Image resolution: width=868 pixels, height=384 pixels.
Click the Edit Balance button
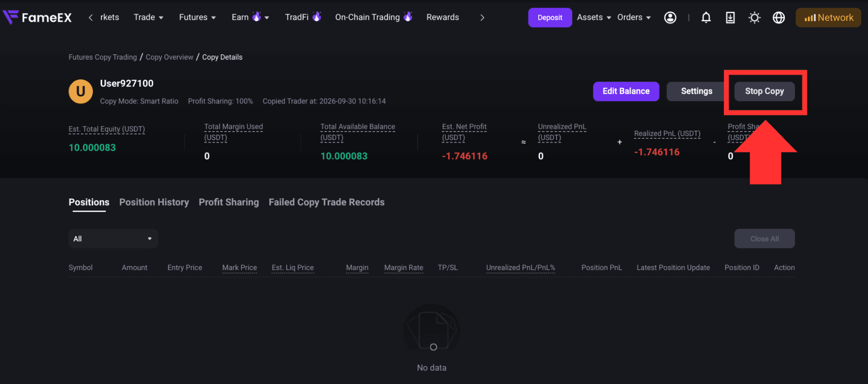626,91
